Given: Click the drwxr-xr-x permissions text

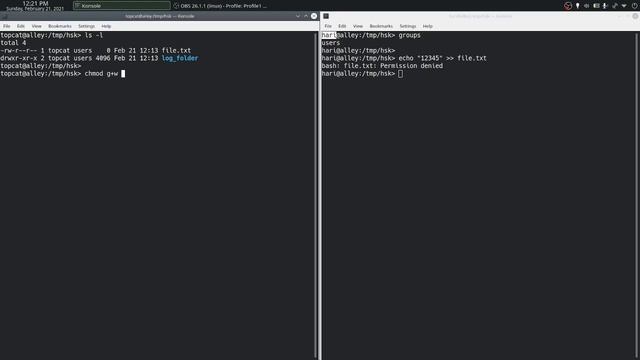Looking at the screenshot, I should [18, 58].
